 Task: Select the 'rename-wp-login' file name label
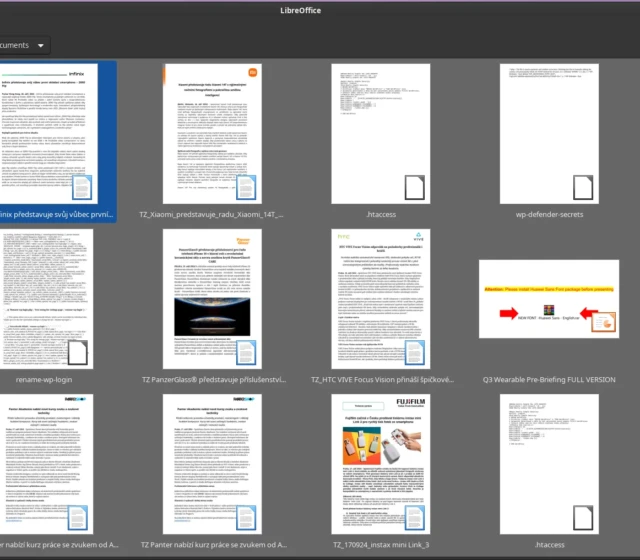coord(44,380)
